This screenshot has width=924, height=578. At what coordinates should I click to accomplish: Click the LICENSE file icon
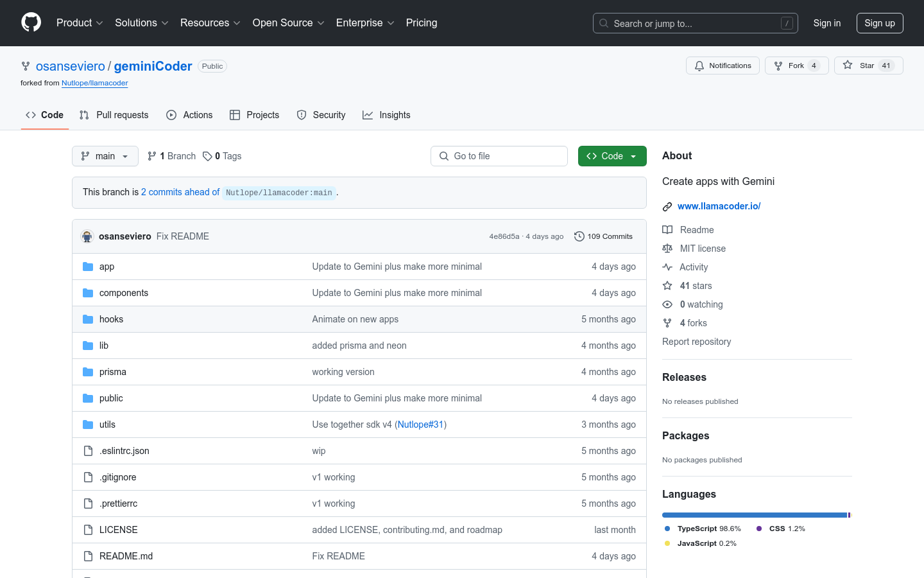[88, 530]
